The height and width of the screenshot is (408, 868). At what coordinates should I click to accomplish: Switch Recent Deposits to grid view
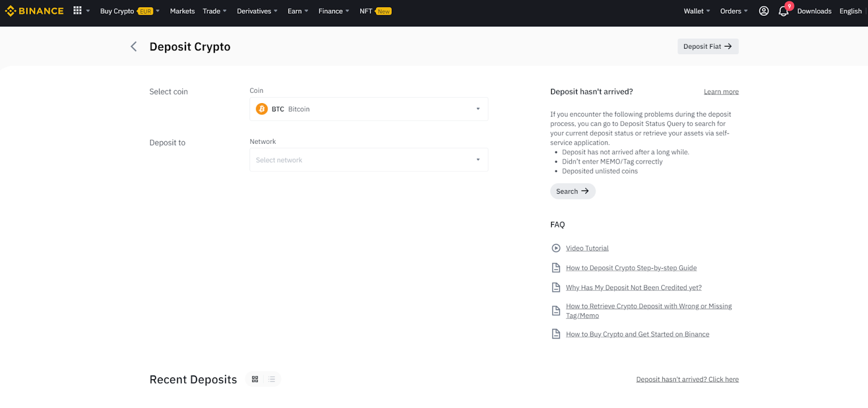tap(255, 379)
